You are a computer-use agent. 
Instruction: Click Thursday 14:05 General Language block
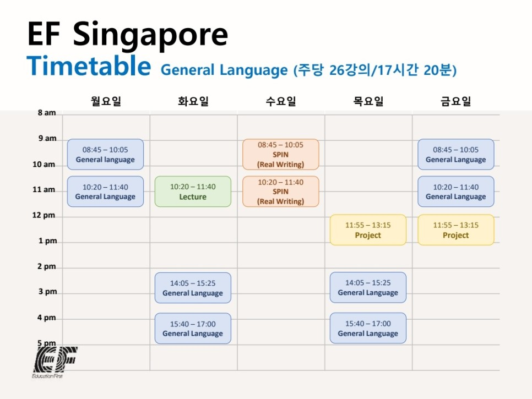tap(368, 287)
